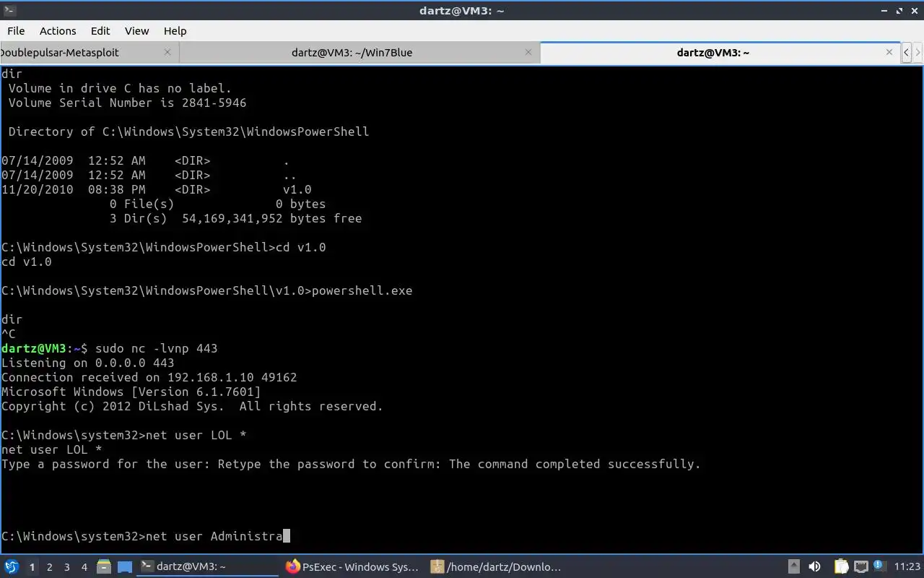Click the current 'net user Administra' prompt line
Screen dimensions: 924x578
coord(145,536)
